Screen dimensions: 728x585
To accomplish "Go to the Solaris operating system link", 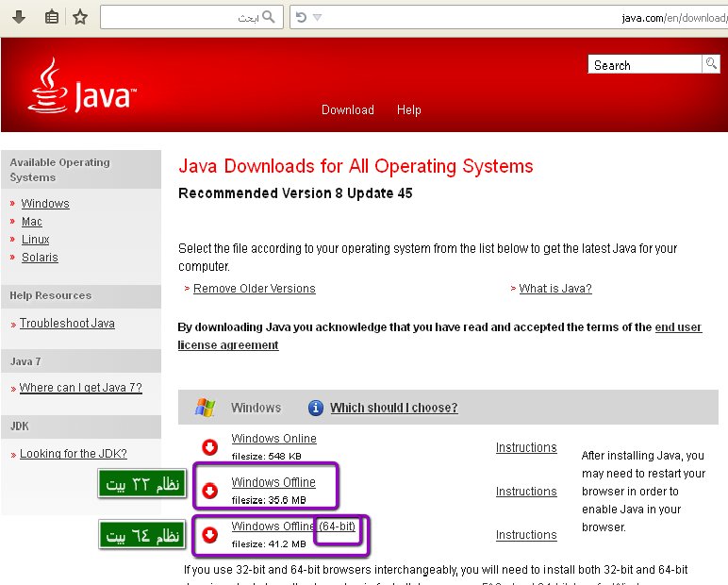I will point(40,258).
